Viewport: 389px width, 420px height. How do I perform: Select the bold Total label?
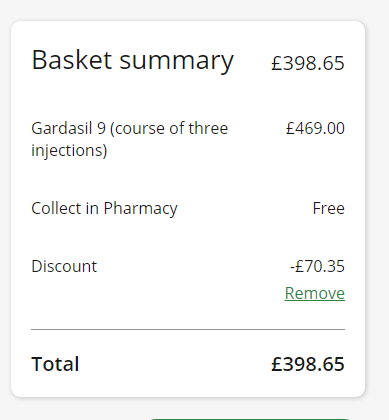click(55, 364)
